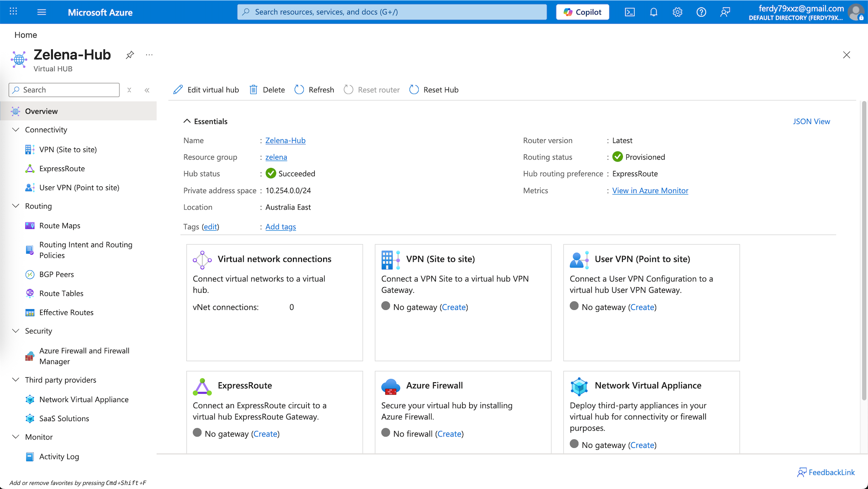Open portal settings gear
Viewport: 868px width, 489px height.
point(677,12)
